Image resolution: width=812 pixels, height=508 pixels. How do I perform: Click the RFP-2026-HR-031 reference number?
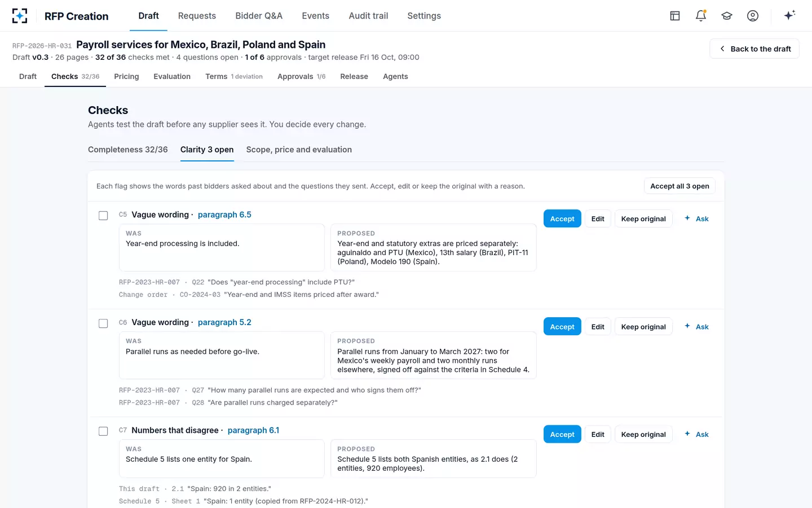point(42,46)
